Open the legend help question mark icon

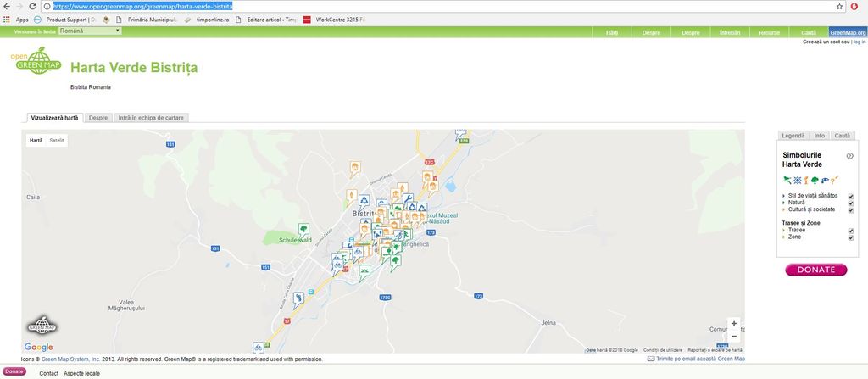(x=849, y=156)
